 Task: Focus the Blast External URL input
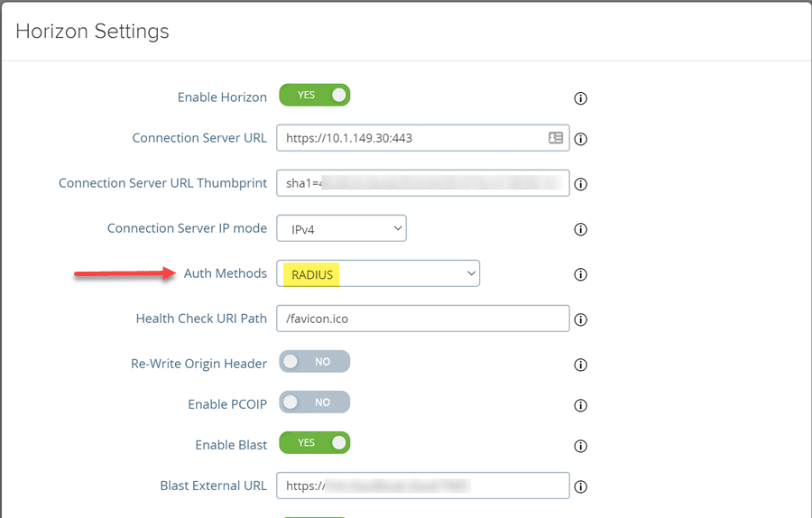422,486
